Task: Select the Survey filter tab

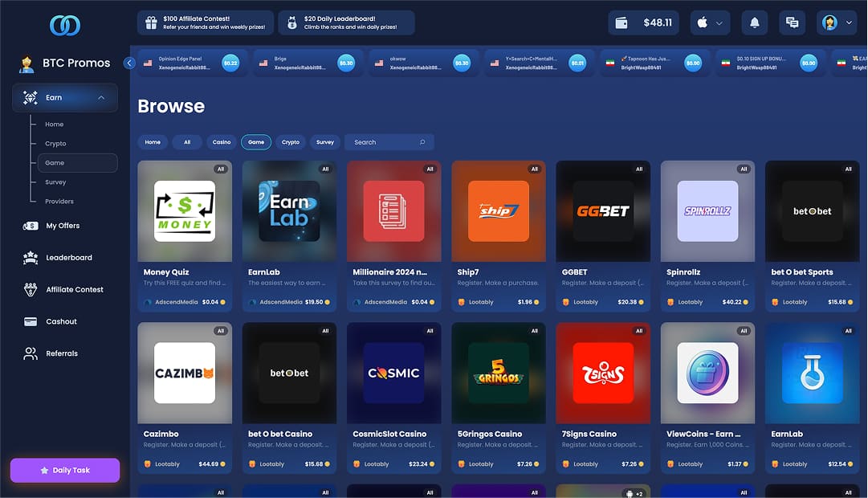Action: [325, 142]
